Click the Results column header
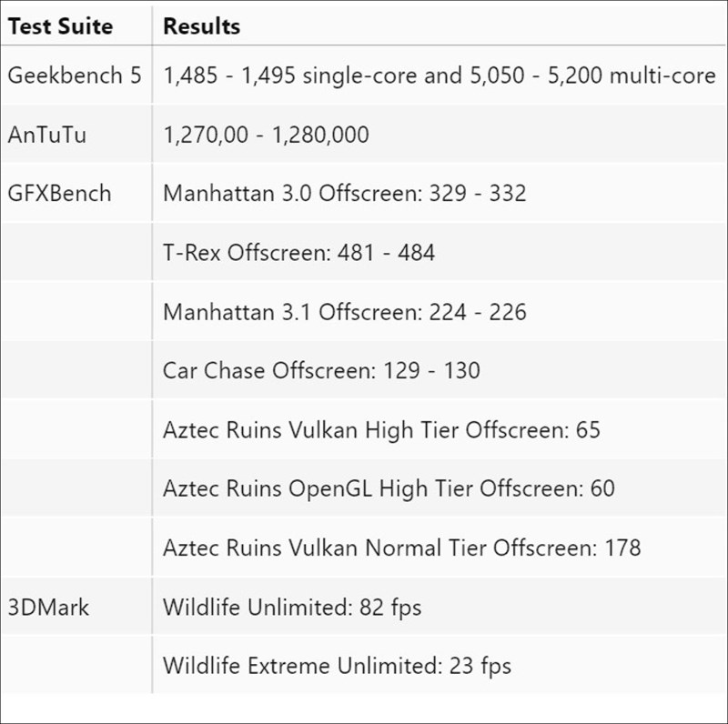This screenshot has width=728, height=724. (201, 26)
